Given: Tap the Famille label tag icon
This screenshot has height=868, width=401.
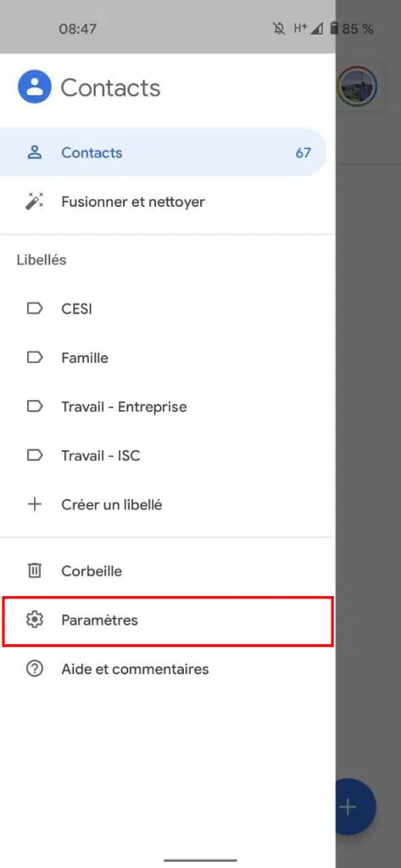Looking at the screenshot, I should pos(35,358).
